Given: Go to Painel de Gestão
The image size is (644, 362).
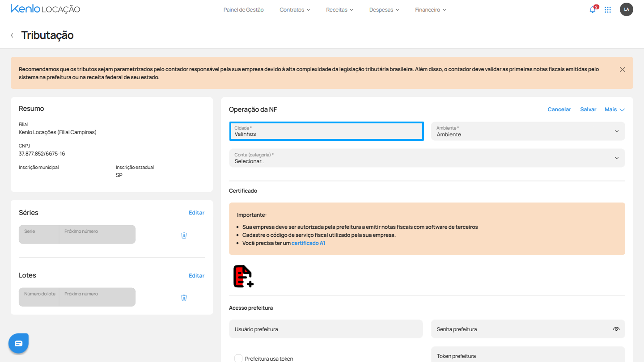Looking at the screenshot, I should click(x=244, y=10).
